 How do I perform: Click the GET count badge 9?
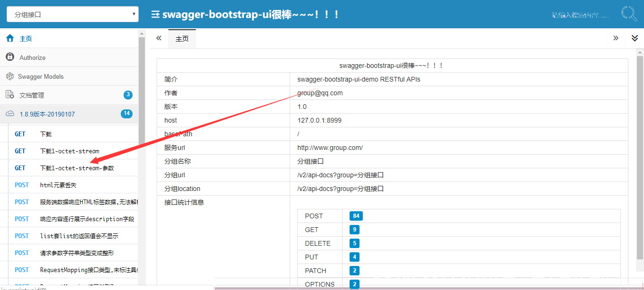pos(354,230)
